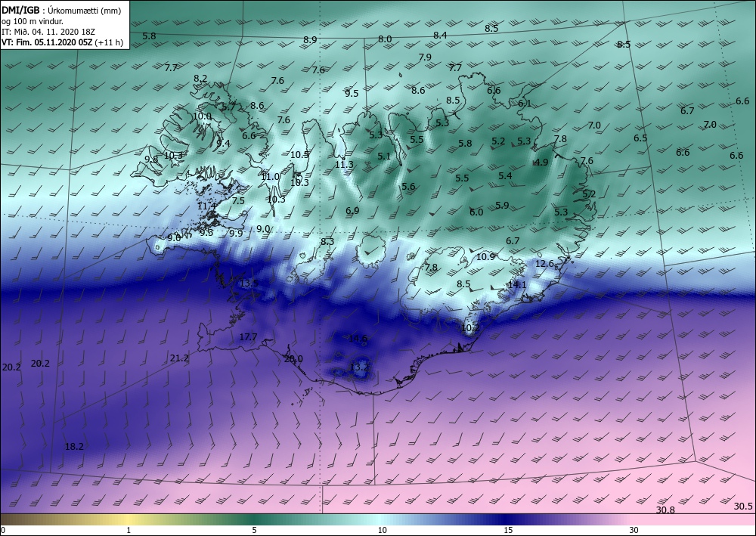Click the Westfjords value 10.0
Screen dimensions: 756x536
click(202, 116)
